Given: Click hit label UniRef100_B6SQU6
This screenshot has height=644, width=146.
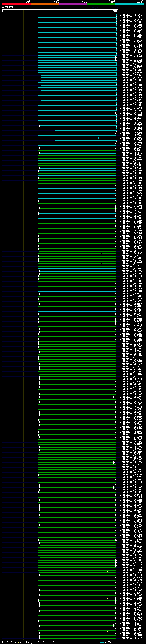Looking at the screenshot, I should [131, 70].
